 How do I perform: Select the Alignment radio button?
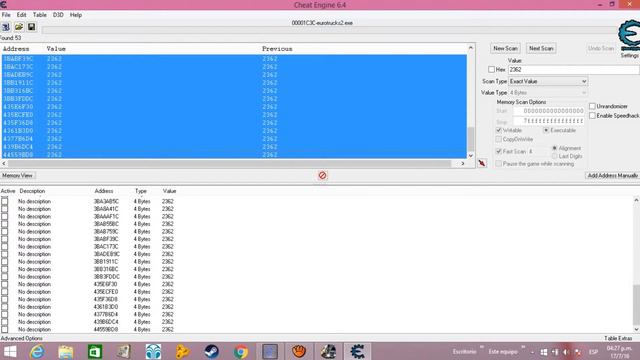554,148
